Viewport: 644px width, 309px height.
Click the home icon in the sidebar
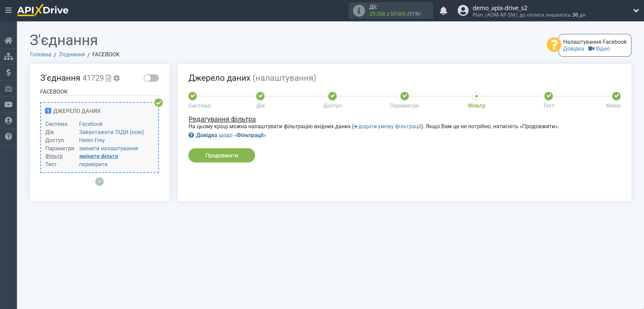[x=8, y=41]
